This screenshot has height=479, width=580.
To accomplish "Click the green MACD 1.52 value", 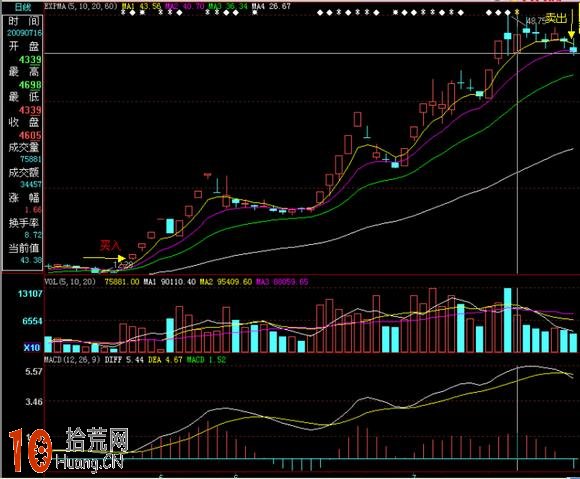I will [206, 360].
